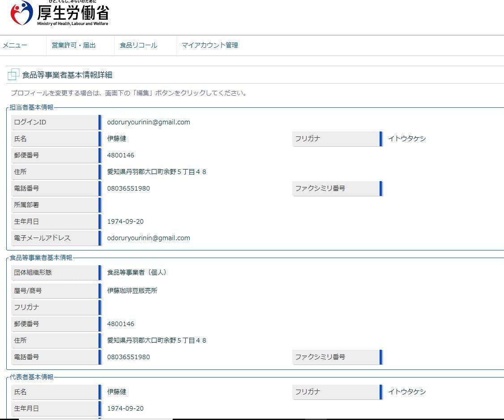Select the 氏名 value in 担当者基本情報
Image resolution: width=504 pixels, height=420 pixels.
click(x=116, y=139)
